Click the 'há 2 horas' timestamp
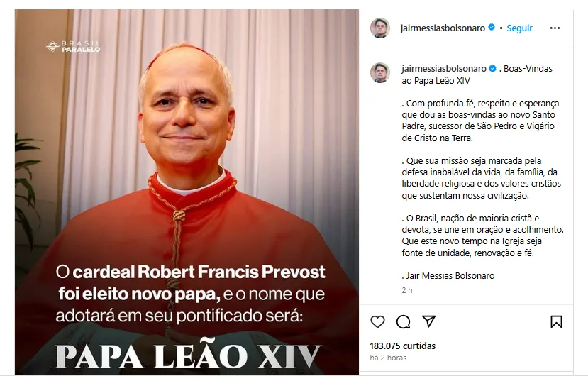This screenshot has width=588, height=381. click(388, 358)
